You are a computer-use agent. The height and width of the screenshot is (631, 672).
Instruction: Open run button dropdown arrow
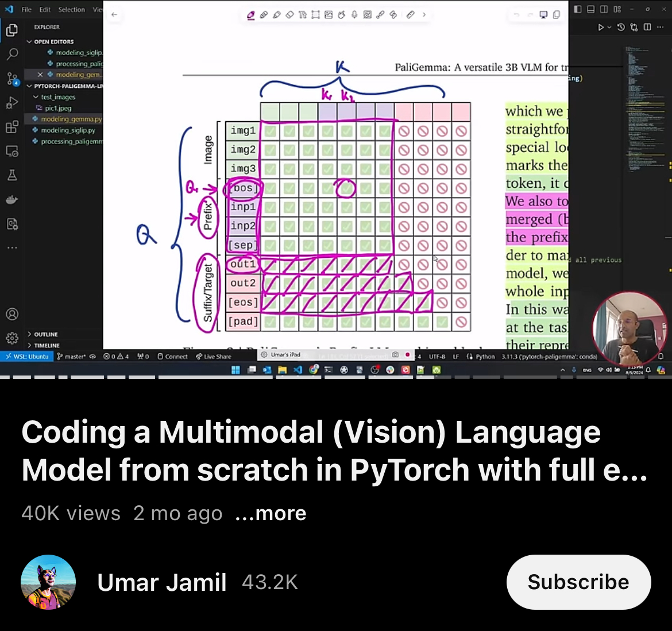point(609,28)
